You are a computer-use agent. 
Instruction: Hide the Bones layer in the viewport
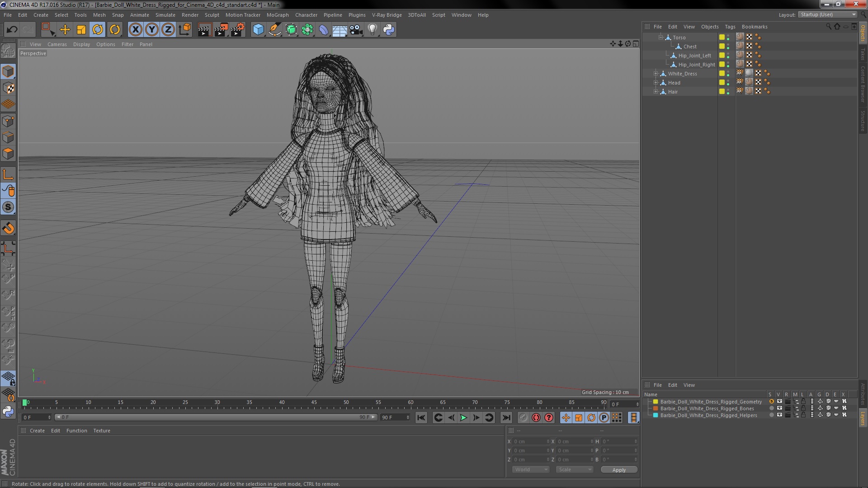coord(779,408)
